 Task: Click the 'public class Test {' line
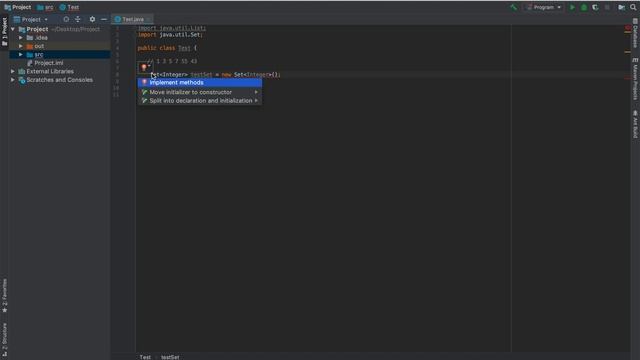pos(167,48)
